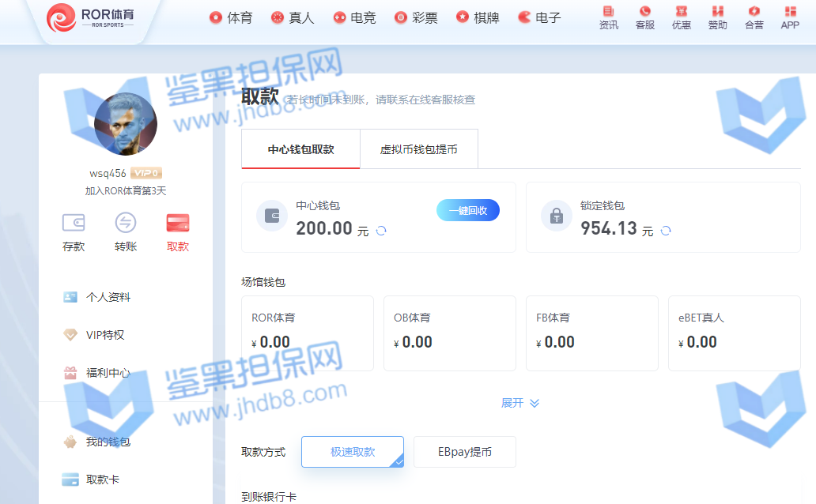Viewport: 816px width, 504px height.
Task: Open the 赞助 sponsorship icon
Action: point(717,17)
